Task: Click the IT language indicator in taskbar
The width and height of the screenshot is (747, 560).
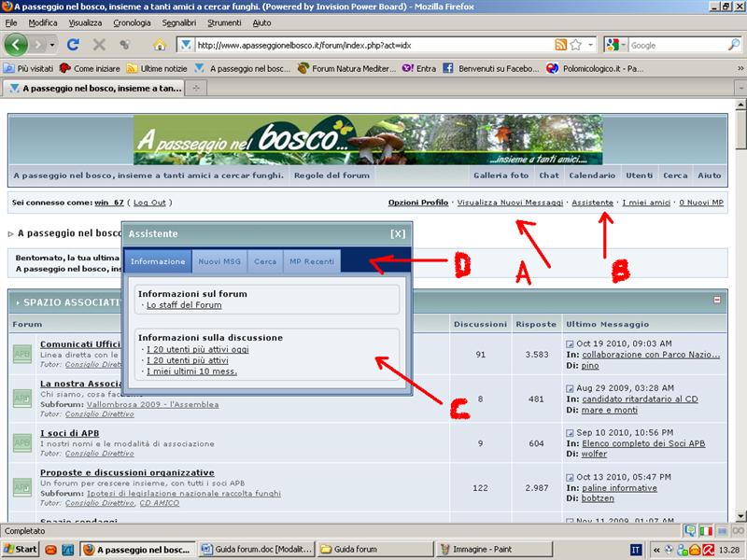Action: [636, 550]
